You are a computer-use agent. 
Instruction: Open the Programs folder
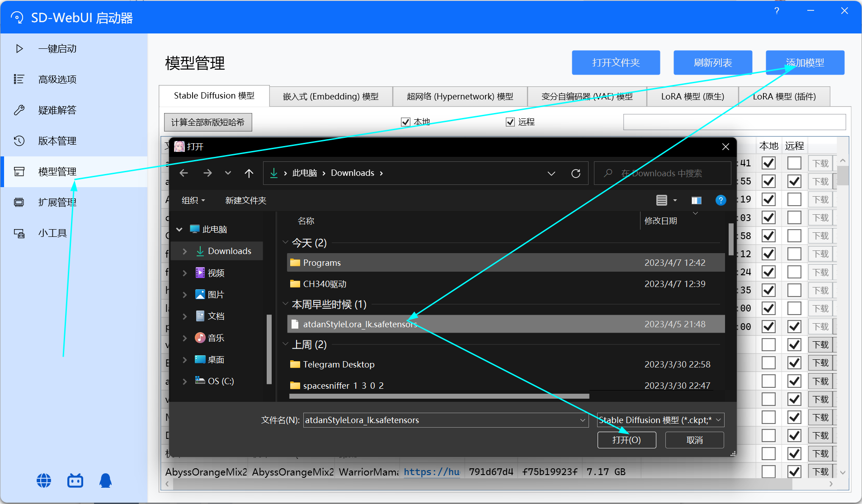pos(506,263)
